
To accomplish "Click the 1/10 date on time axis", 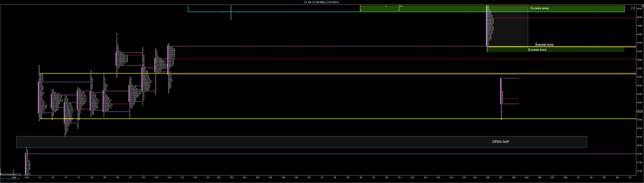I will click(x=117, y=177).
